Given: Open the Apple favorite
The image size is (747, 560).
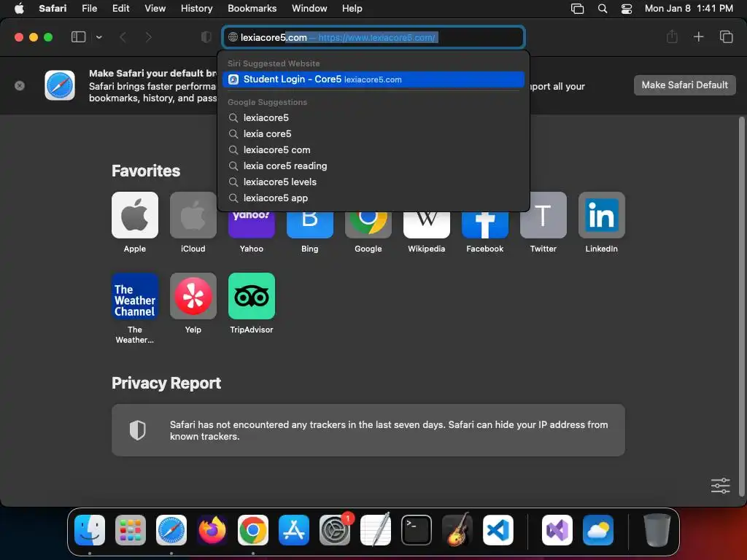Looking at the screenshot, I should tap(135, 215).
